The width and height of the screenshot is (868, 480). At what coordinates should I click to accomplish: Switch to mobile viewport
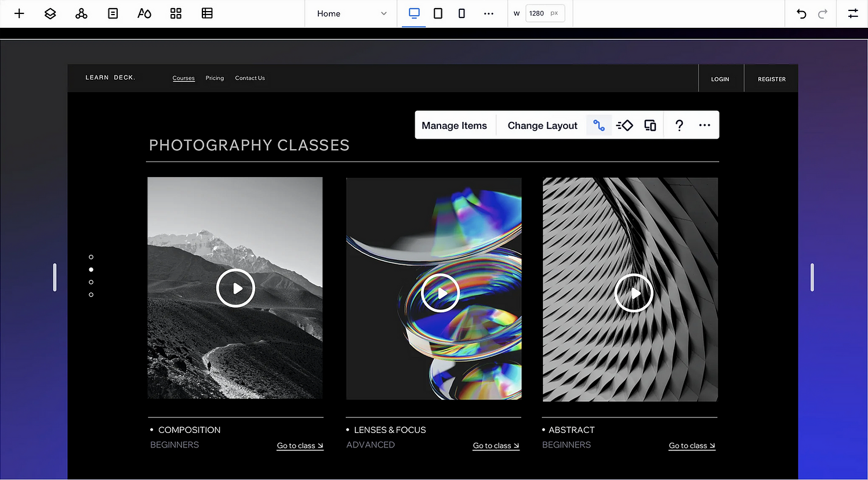click(x=462, y=13)
